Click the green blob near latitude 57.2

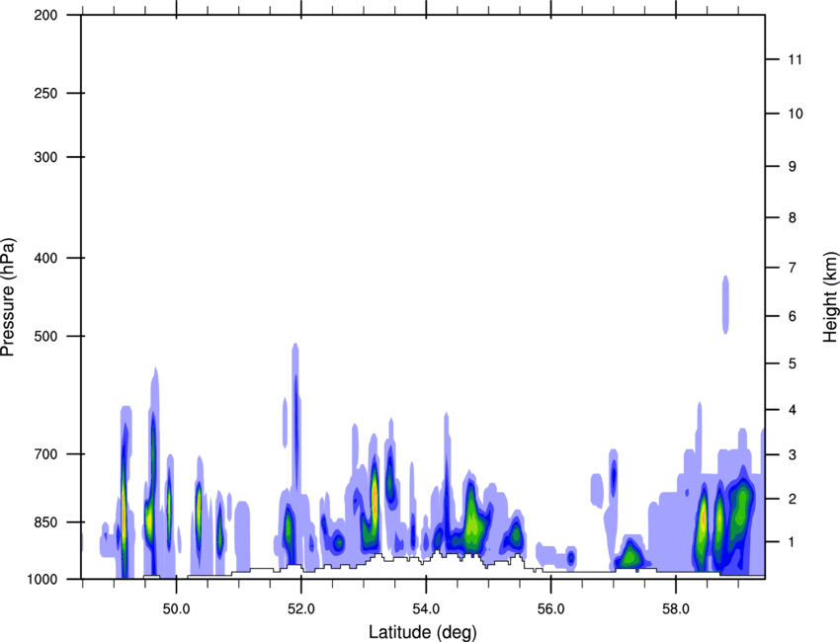[630, 555]
